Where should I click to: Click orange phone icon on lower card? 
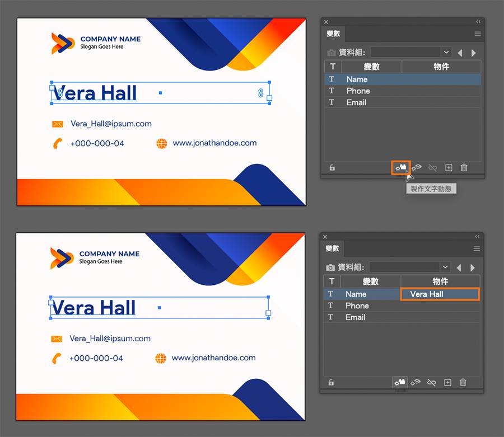57,358
